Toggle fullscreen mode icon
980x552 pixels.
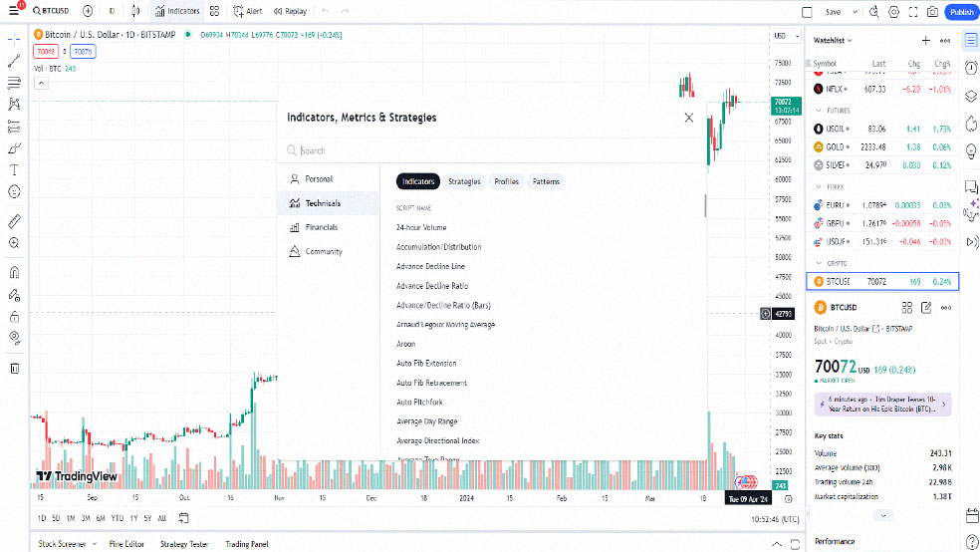click(913, 12)
